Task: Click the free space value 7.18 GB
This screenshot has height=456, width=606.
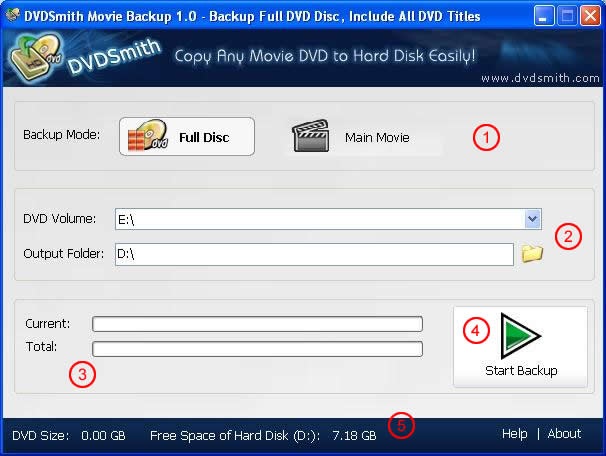Action: click(354, 436)
